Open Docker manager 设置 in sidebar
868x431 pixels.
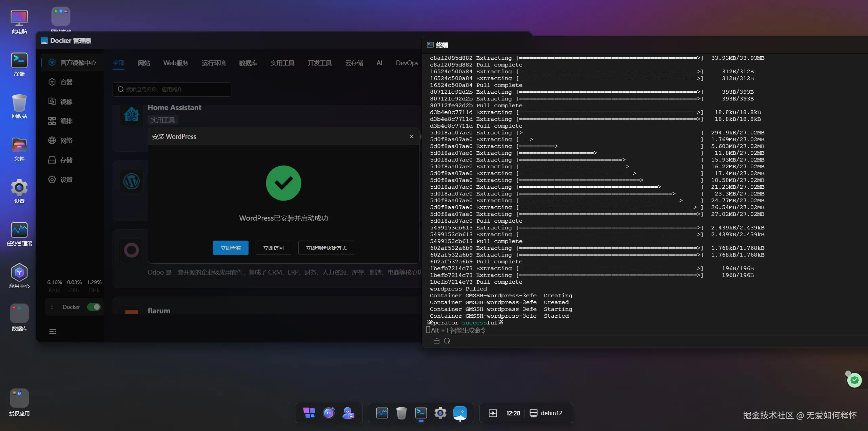(66, 180)
